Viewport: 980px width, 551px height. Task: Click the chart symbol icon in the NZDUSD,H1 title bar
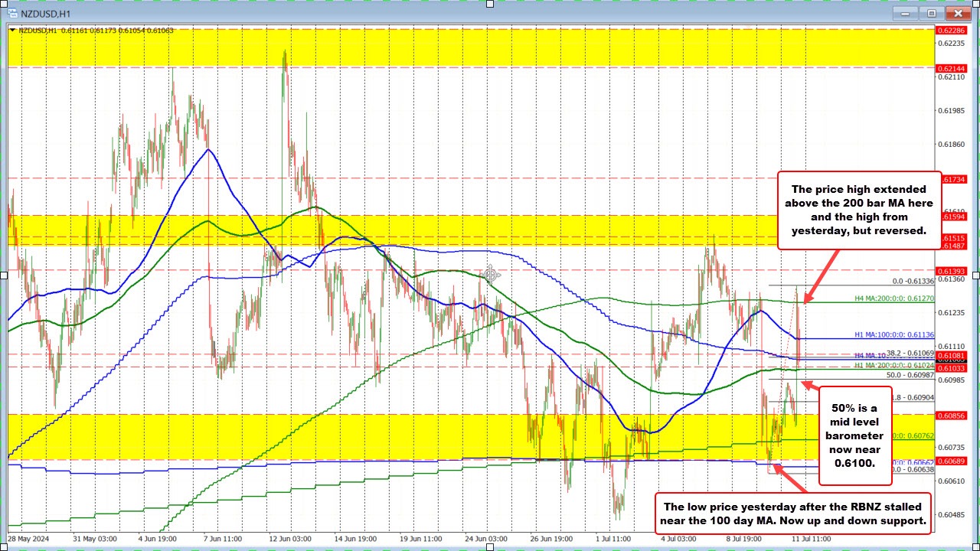pyautogui.click(x=14, y=13)
